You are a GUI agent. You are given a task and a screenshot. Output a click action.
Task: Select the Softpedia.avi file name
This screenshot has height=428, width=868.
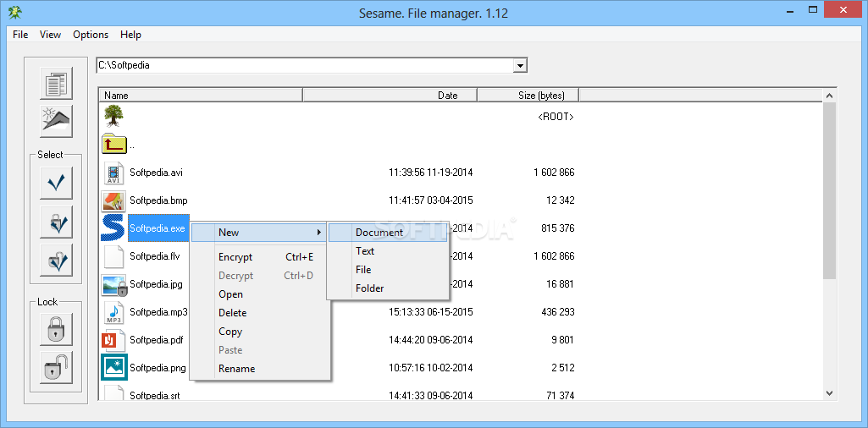click(156, 173)
